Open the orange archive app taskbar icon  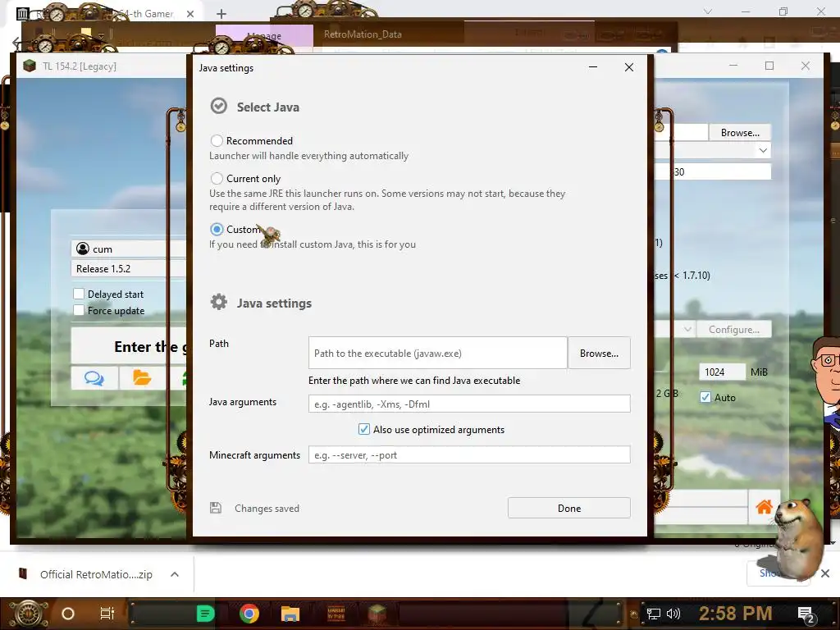(336, 614)
